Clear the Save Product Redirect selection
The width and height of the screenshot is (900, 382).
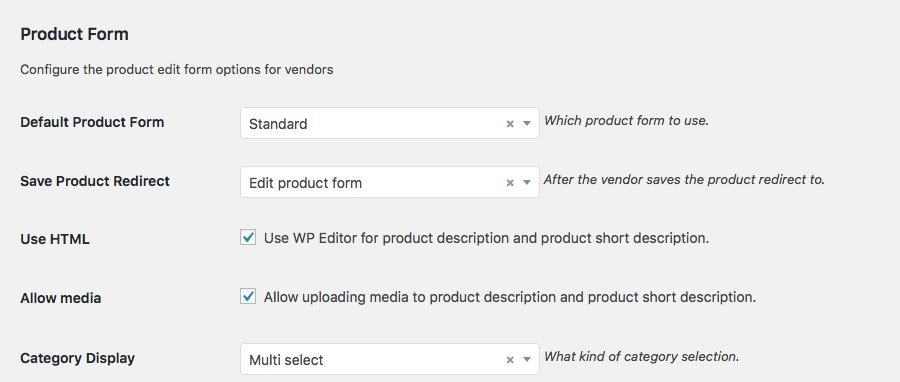click(x=510, y=183)
